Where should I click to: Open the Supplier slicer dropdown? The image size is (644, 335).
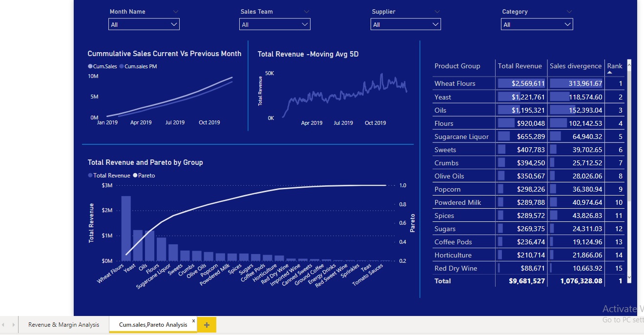[x=436, y=23]
